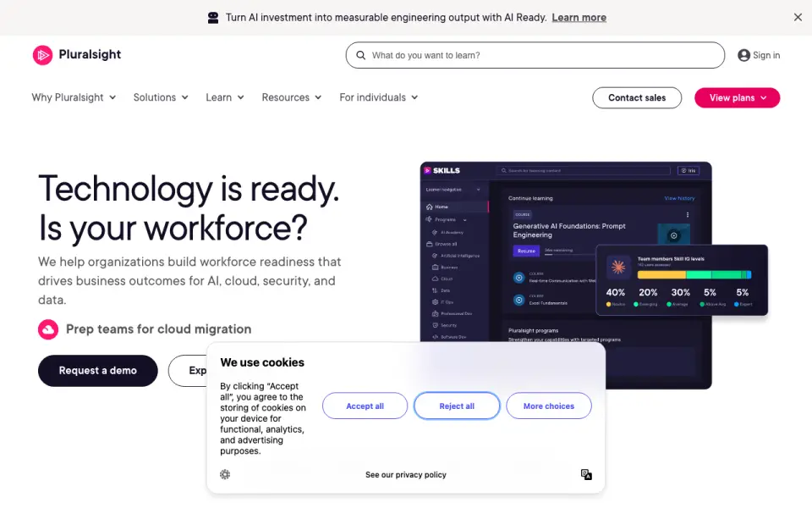
Task: Open the Learn dropdown menu
Action: click(x=225, y=97)
